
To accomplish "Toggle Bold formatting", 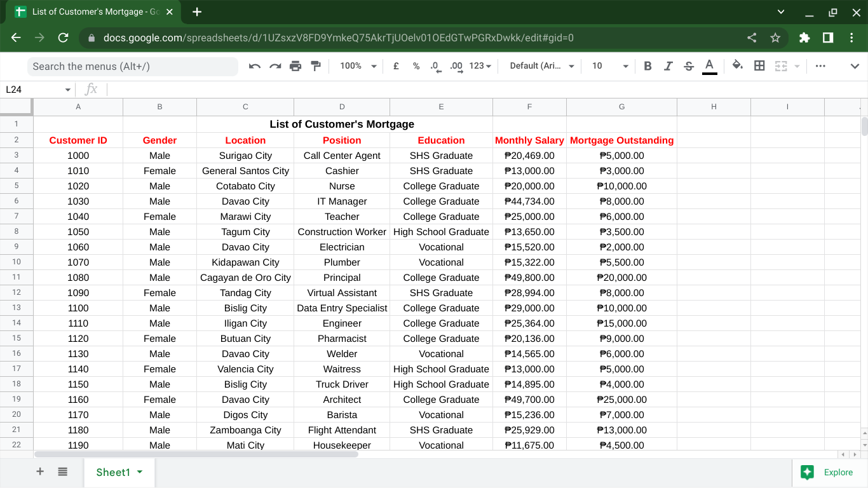I will [x=648, y=66].
